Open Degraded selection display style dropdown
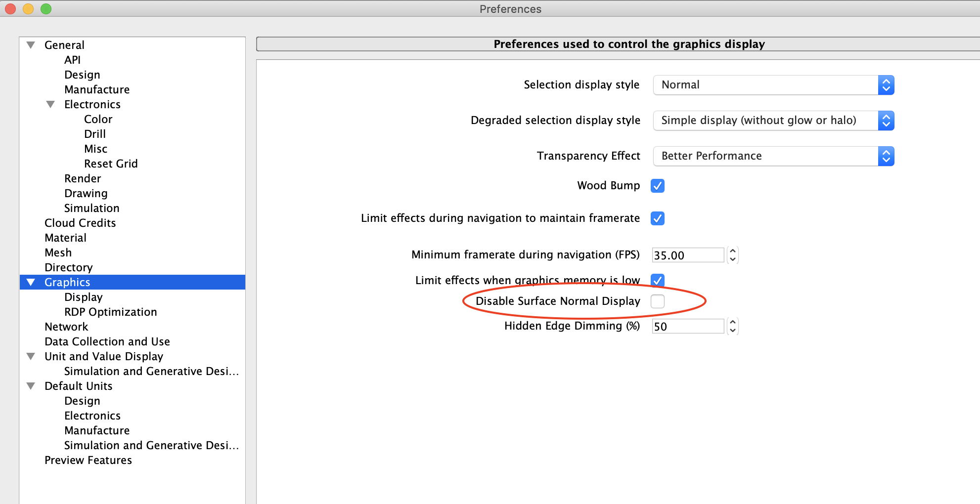The width and height of the screenshot is (980, 504). point(774,121)
